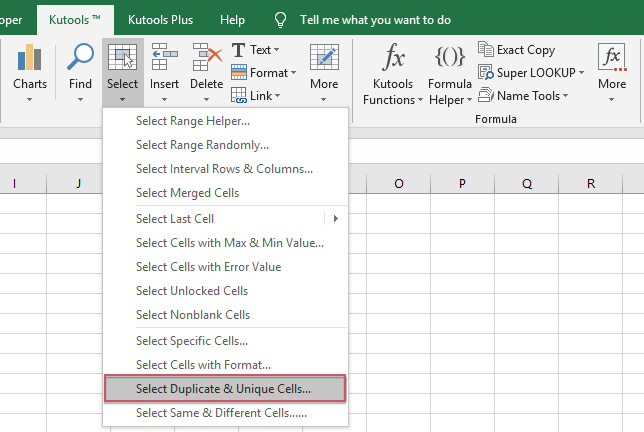Choose Select Duplicate & Unique Cells

(x=224, y=389)
